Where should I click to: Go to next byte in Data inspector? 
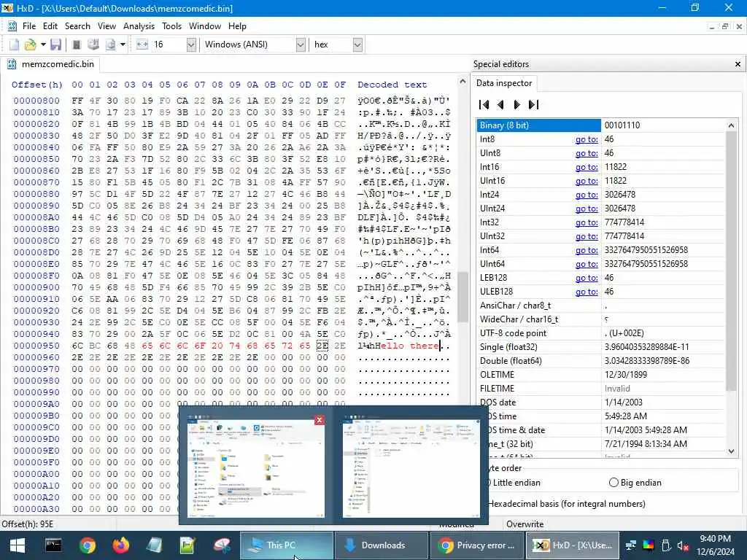517,104
